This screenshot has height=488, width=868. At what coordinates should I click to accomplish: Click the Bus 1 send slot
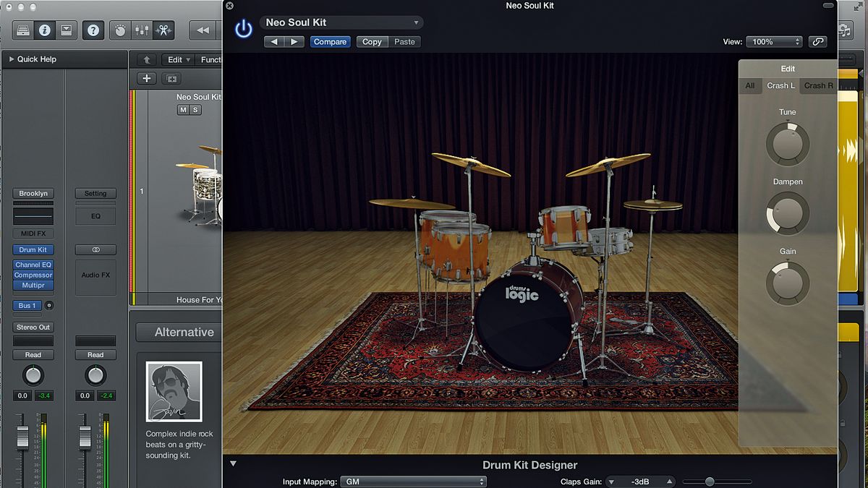(27, 305)
